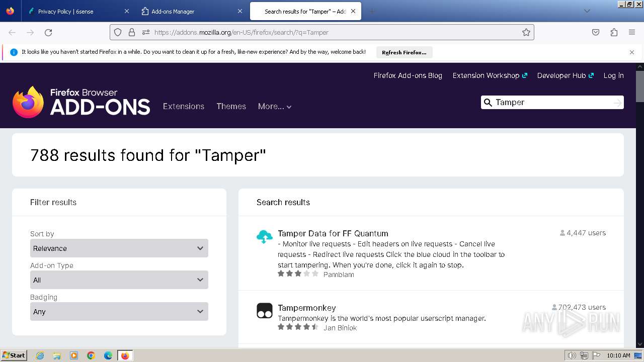Image resolution: width=644 pixels, height=362 pixels.
Task: Open the Badging Any dropdown
Action: (119, 312)
